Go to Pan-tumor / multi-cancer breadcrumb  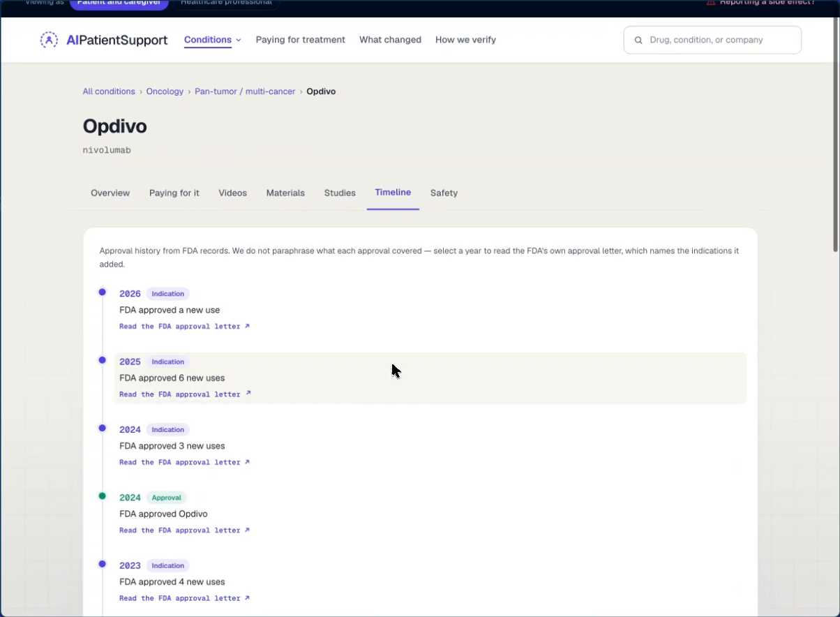(x=245, y=91)
